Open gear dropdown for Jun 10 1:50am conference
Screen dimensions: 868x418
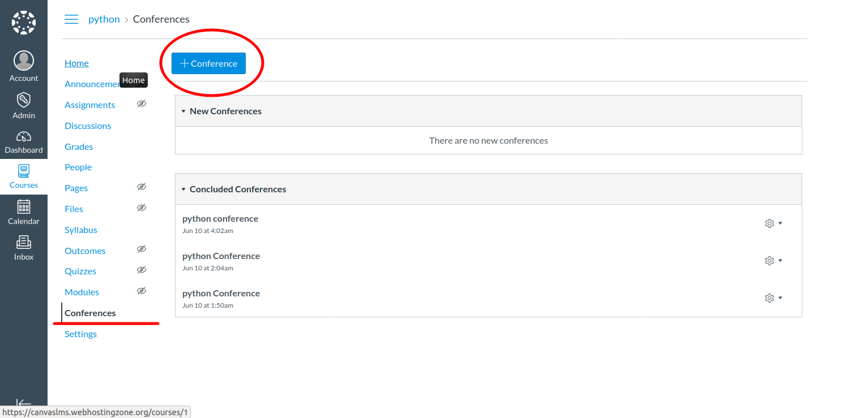[773, 298]
